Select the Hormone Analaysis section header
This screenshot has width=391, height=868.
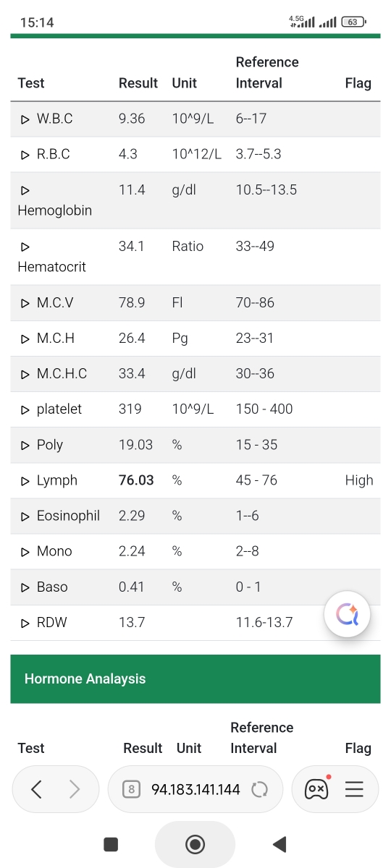195,678
